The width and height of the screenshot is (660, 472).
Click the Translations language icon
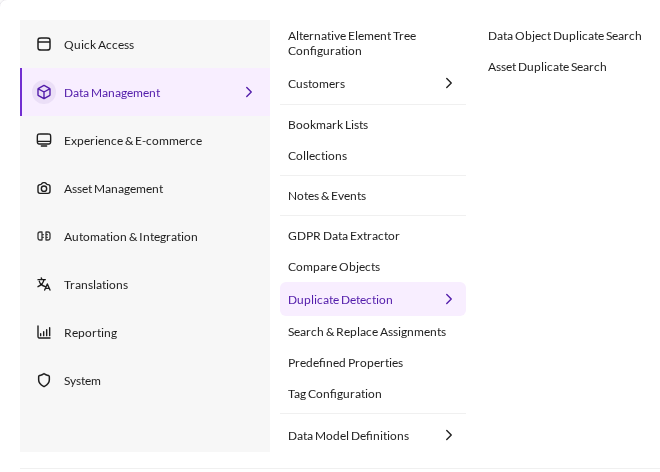(44, 284)
